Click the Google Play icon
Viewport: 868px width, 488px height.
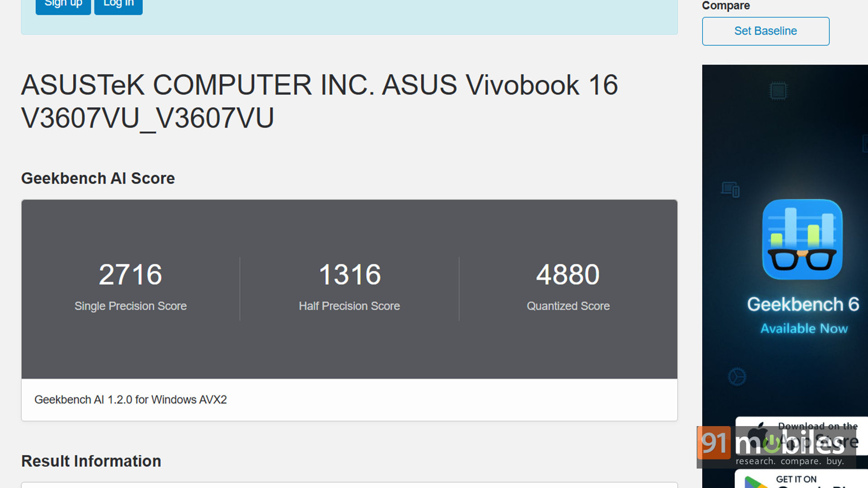coord(756,482)
